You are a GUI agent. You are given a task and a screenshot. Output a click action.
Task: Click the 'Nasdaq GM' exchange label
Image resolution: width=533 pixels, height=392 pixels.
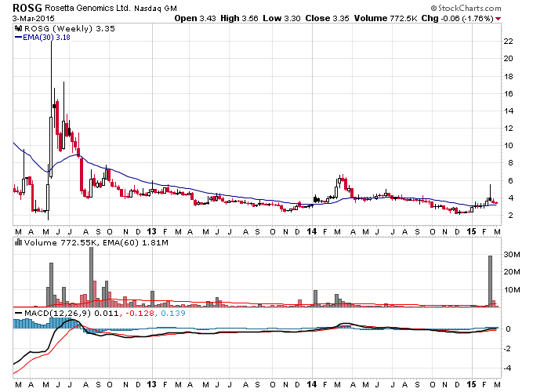pyautogui.click(x=155, y=9)
